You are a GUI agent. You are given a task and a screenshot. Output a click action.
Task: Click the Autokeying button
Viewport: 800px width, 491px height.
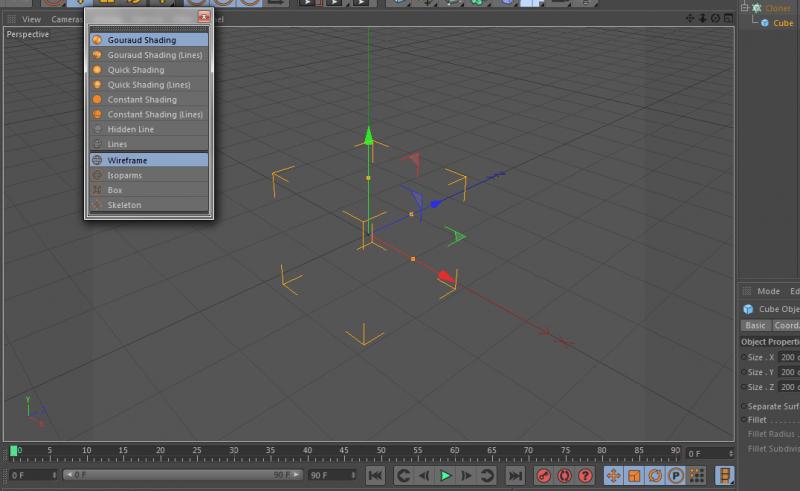coord(565,476)
